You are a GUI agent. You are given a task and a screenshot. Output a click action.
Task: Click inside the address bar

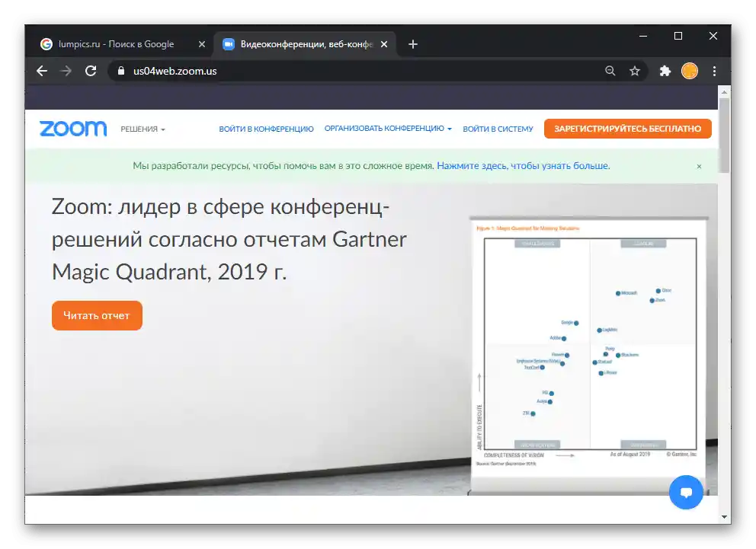click(x=305, y=71)
